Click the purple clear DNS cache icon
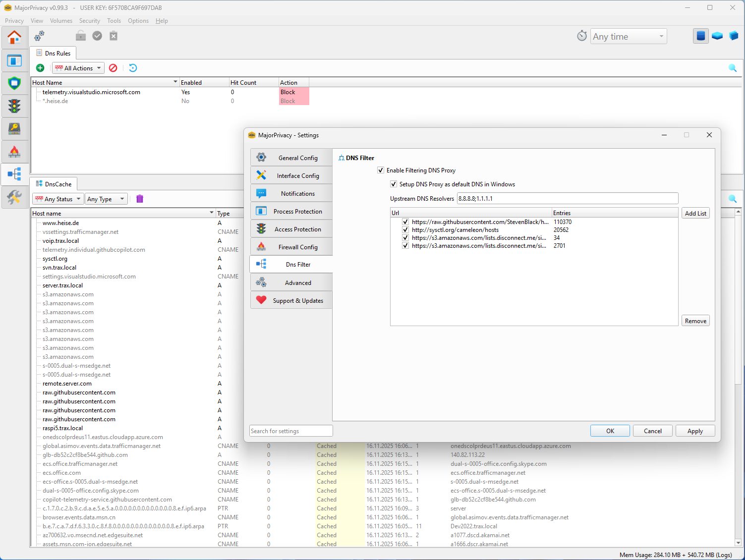 click(x=140, y=199)
